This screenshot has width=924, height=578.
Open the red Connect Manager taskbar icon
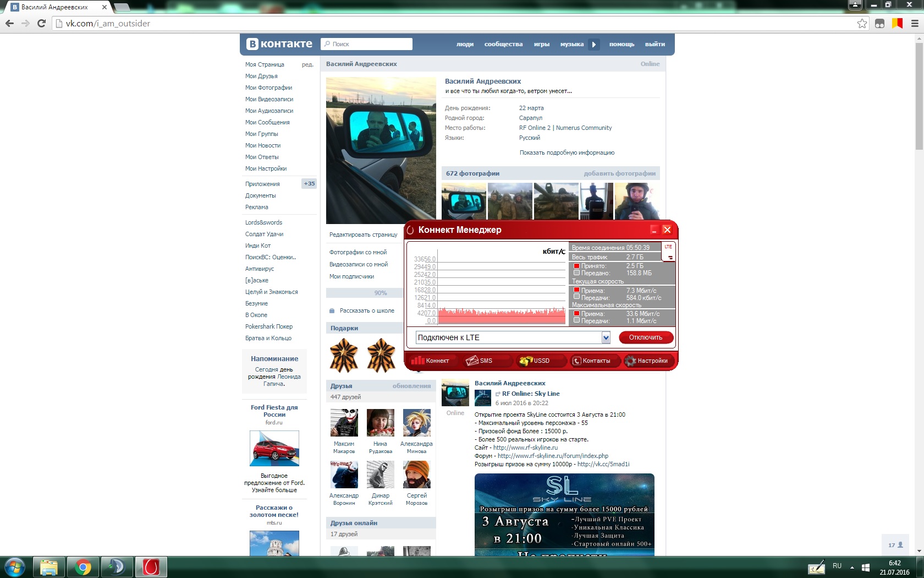pyautogui.click(x=151, y=567)
